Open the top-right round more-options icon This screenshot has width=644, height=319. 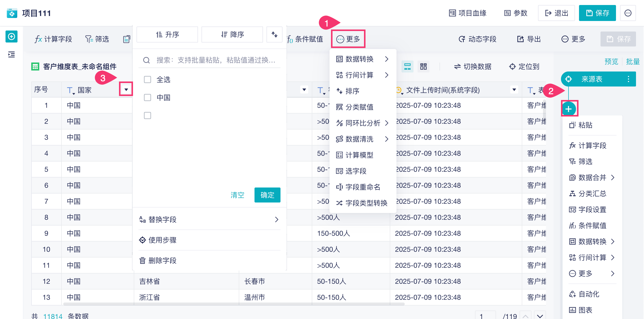click(628, 13)
